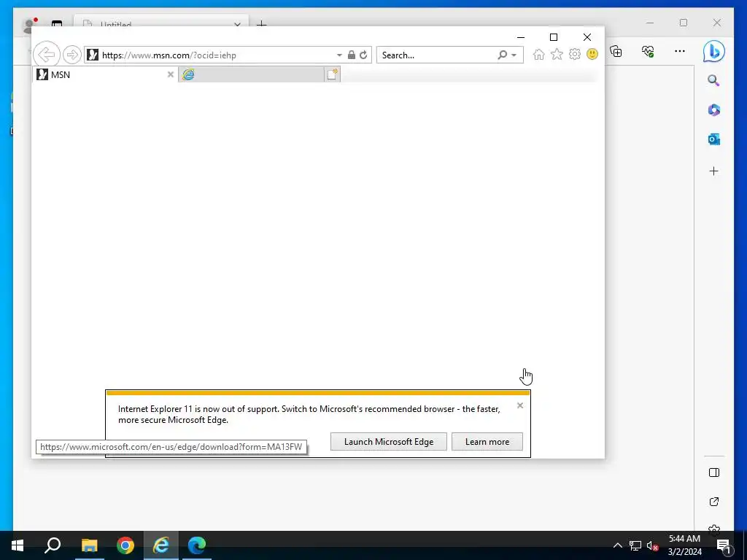Expand search provider dropdown arrow
The height and width of the screenshot is (560, 747).
tap(514, 55)
